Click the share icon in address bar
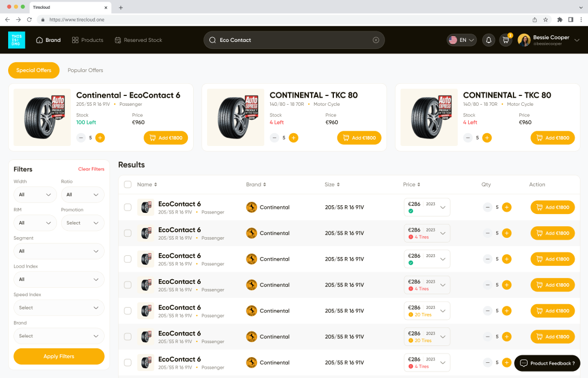The width and height of the screenshot is (588, 378). coord(534,20)
